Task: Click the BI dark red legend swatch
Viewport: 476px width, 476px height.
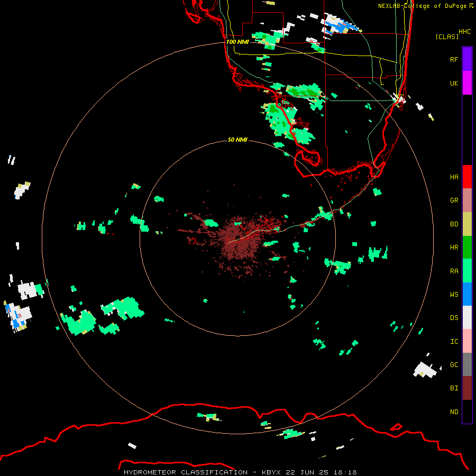Action: [x=467, y=388]
